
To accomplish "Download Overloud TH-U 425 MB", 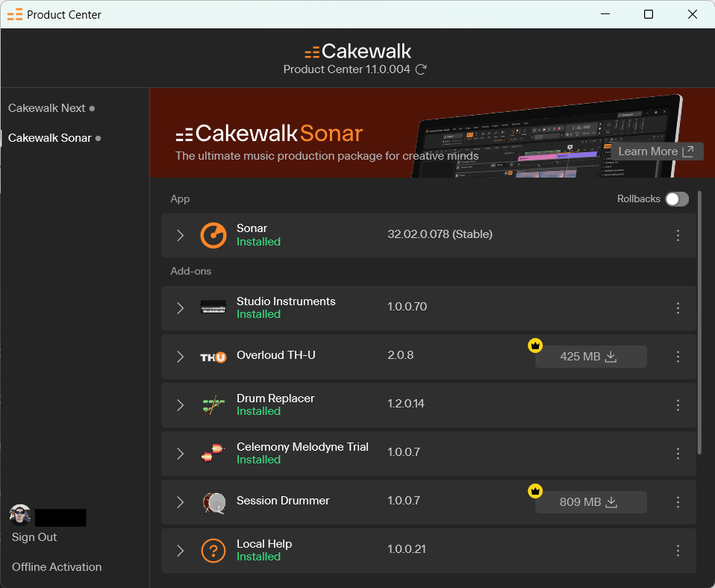I will pos(590,357).
